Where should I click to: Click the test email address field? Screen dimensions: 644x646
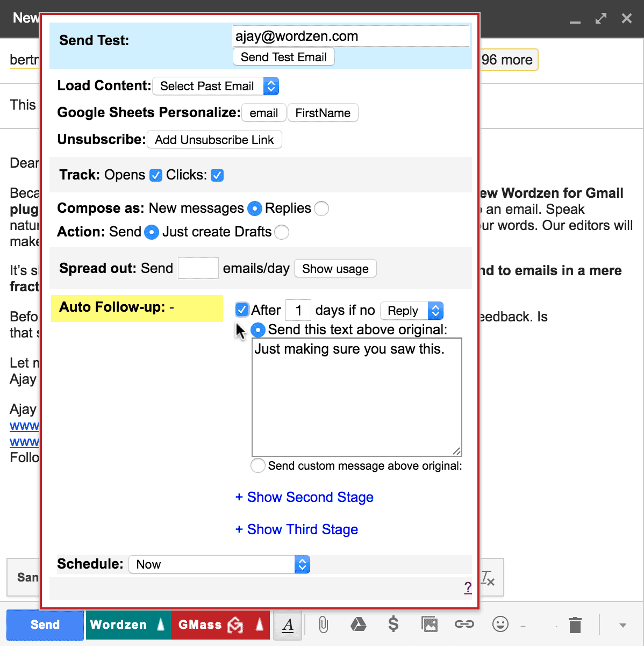(351, 36)
